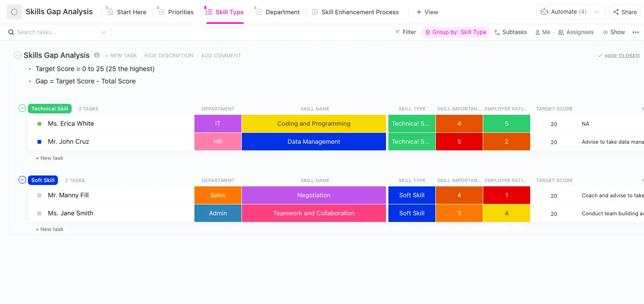Click Hide Description link

click(169, 55)
